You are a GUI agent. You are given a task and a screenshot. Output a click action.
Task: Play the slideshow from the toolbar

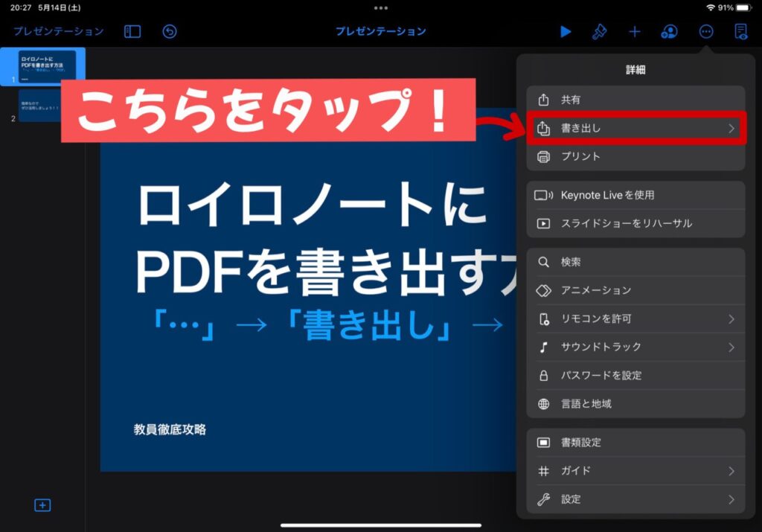pos(566,31)
